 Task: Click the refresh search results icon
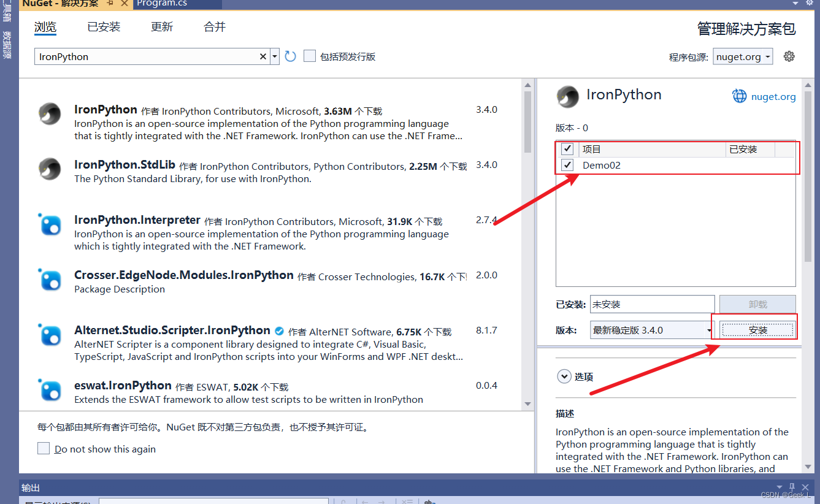[x=289, y=56]
